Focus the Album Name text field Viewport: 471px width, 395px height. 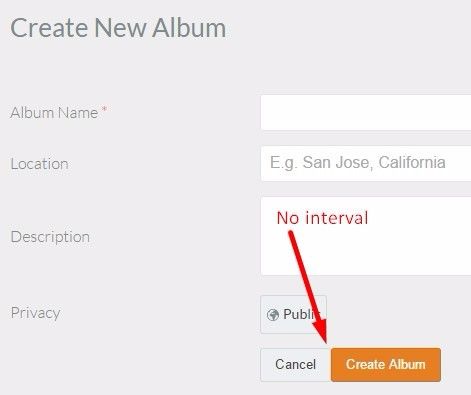point(366,112)
